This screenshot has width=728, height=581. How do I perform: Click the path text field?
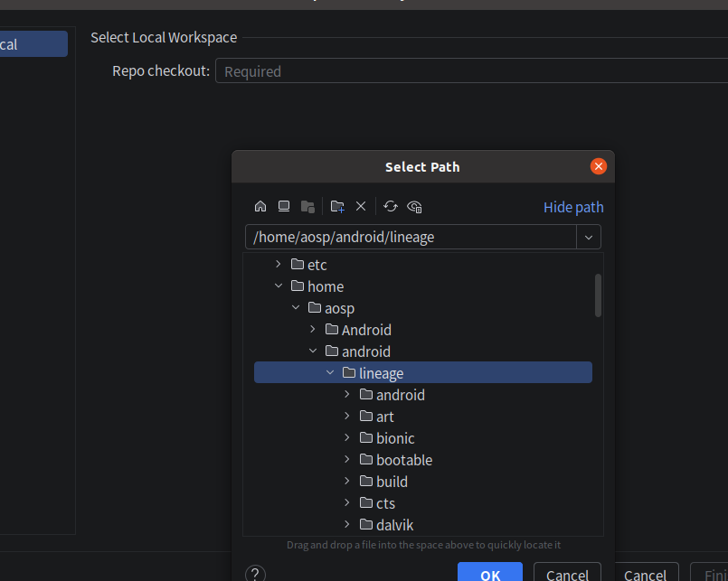411,237
